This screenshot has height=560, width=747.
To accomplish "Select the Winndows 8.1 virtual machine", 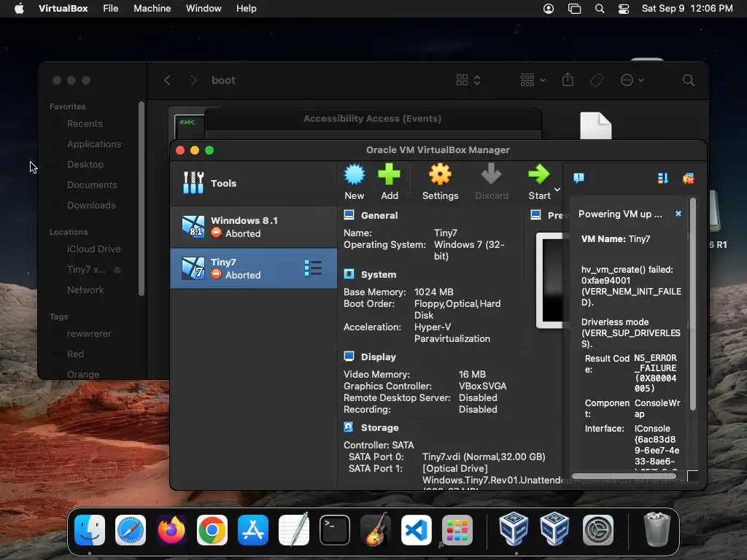I will tap(253, 227).
